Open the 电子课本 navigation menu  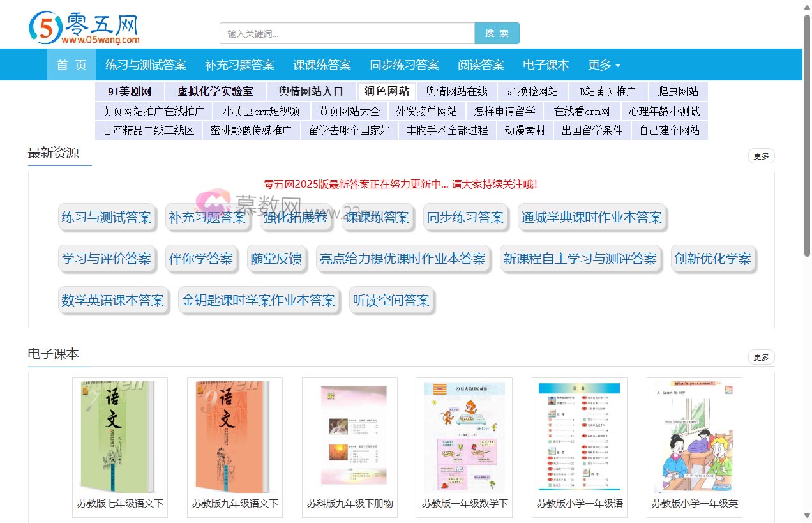(545, 64)
